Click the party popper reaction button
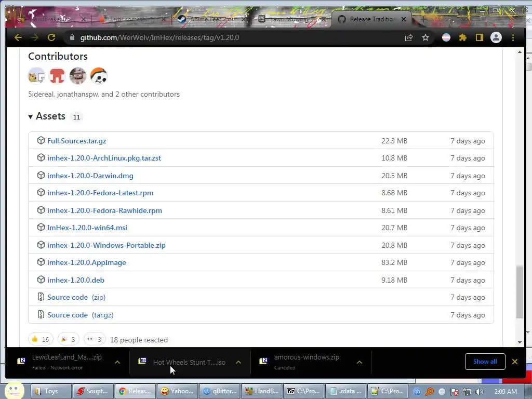532x399 pixels. 68,339
